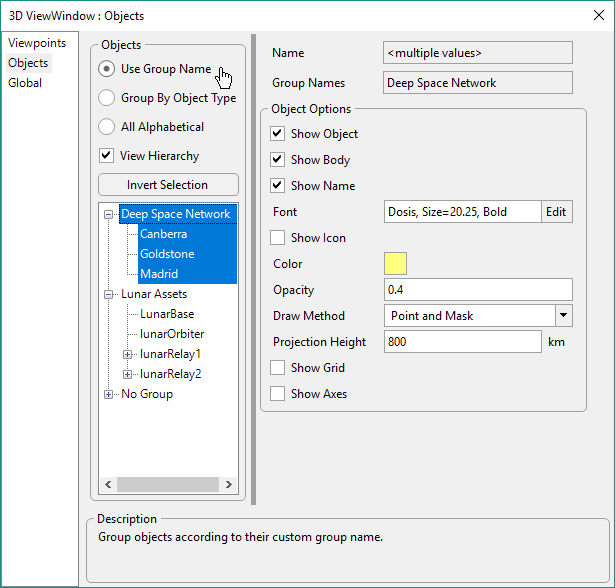The height and width of the screenshot is (588, 615).
Task: Open the Global page
Action: [25, 83]
